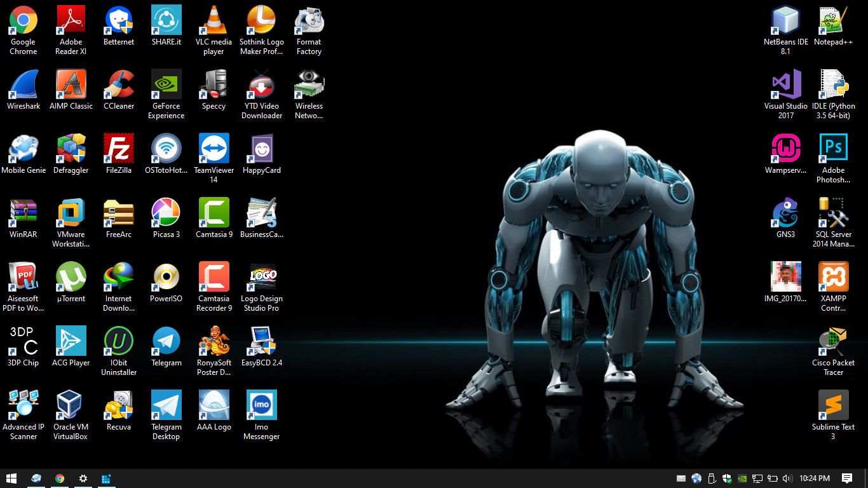Click the Imo Messenger icon
This screenshot has width=868, height=488.
pyautogui.click(x=262, y=405)
